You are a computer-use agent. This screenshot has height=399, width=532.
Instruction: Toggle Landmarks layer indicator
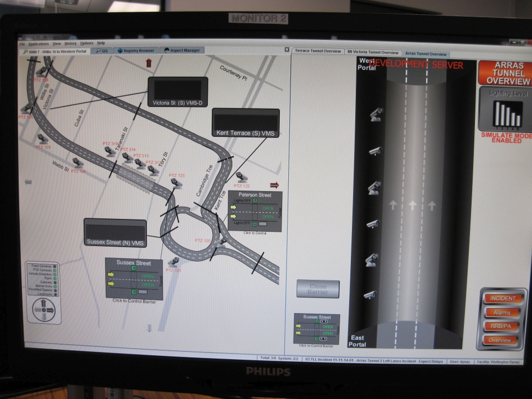tap(55, 294)
